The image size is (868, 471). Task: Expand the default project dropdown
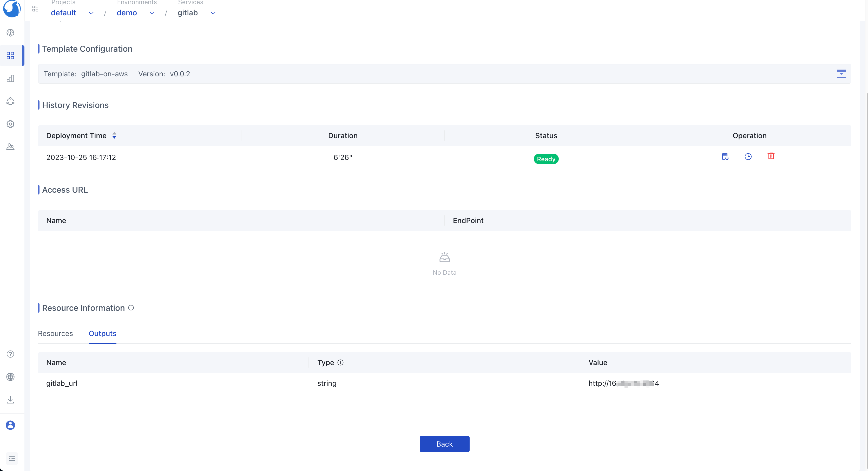point(91,13)
